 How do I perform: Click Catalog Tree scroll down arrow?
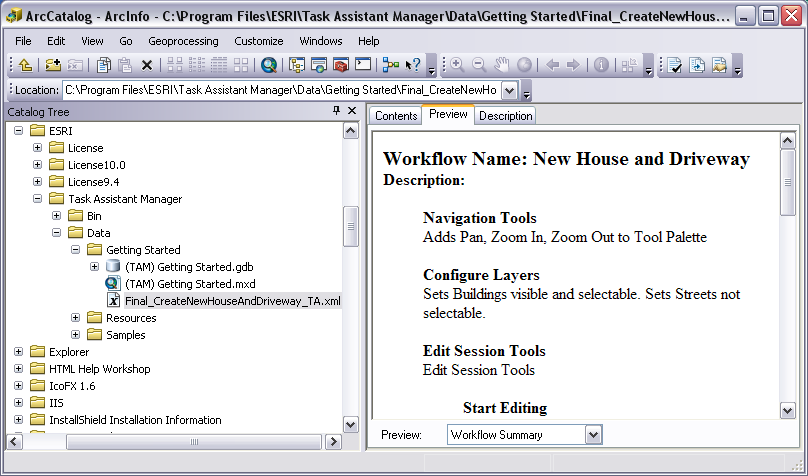coord(350,425)
